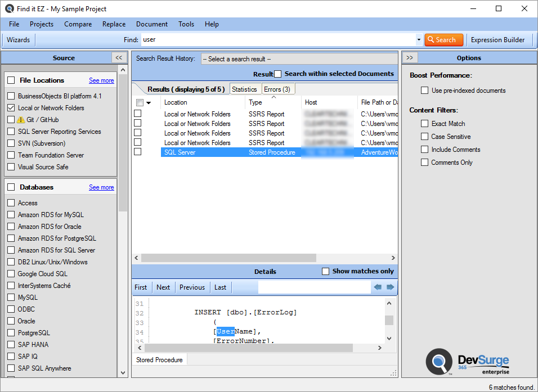Open the Find history dropdown arrow

[419, 40]
